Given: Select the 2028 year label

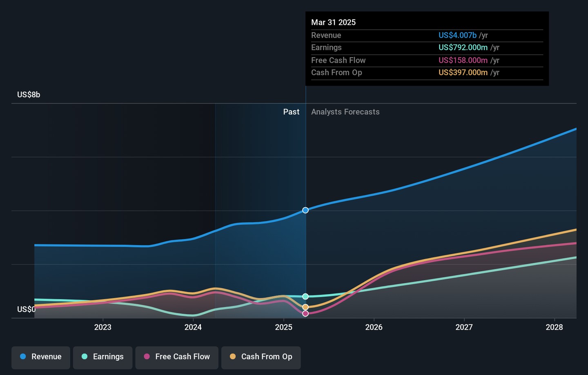Looking at the screenshot, I should tap(554, 327).
